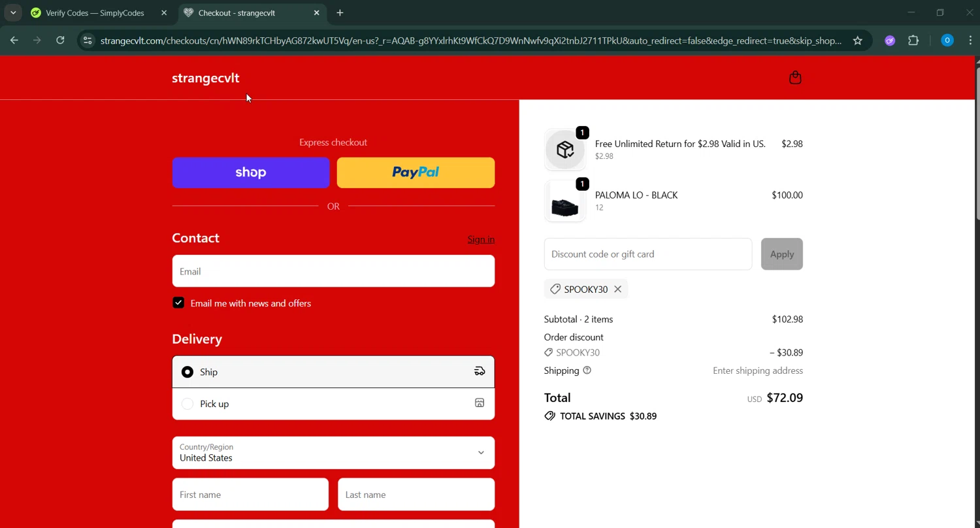The image size is (980, 528).
Task: Click the PALOMA LO - BLACK product name
Action: pyautogui.click(x=636, y=195)
